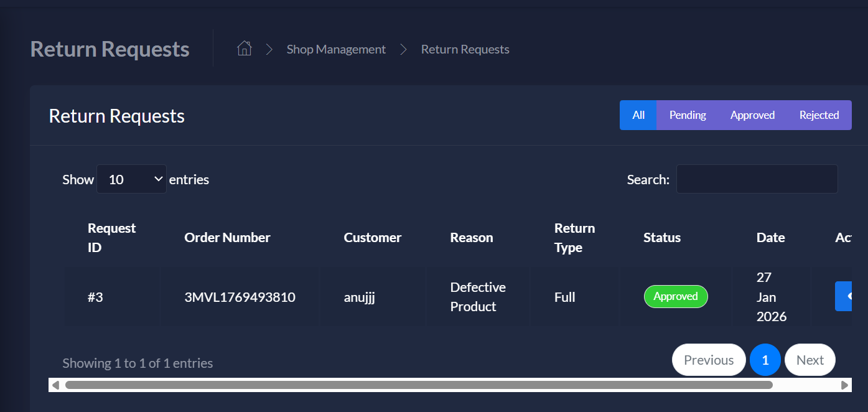This screenshot has height=412, width=868.
Task: Enable the All filter view
Action: pos(638,115)
